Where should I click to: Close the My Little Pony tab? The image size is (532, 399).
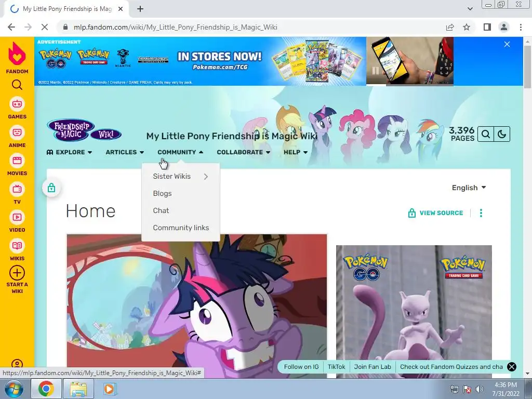(121, 9)
